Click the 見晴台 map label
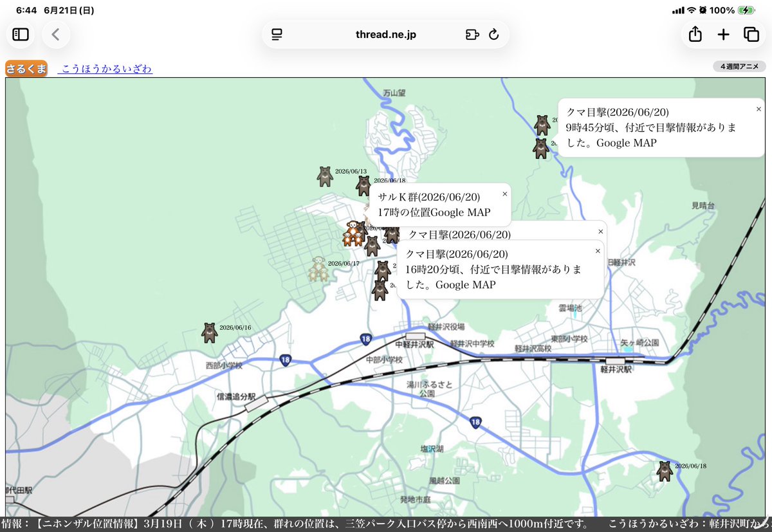This screenshot has width=772, height=532. tap(703, 205)
